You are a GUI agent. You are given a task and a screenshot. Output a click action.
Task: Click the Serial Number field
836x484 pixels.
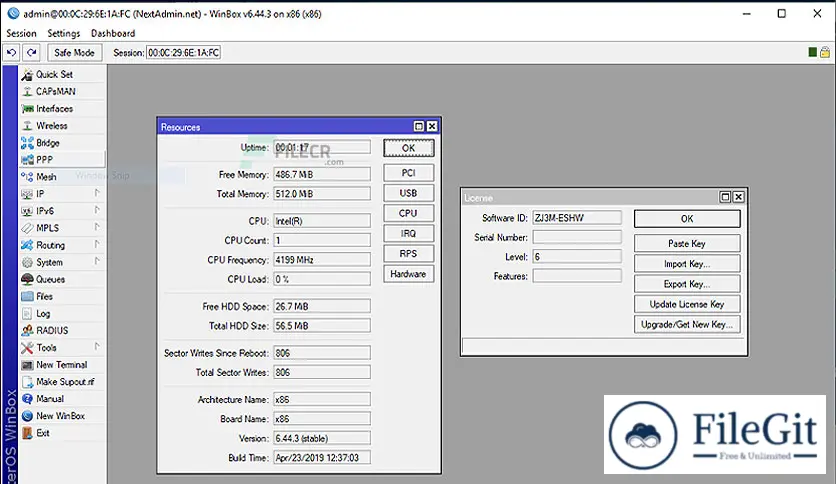[577, 237]
